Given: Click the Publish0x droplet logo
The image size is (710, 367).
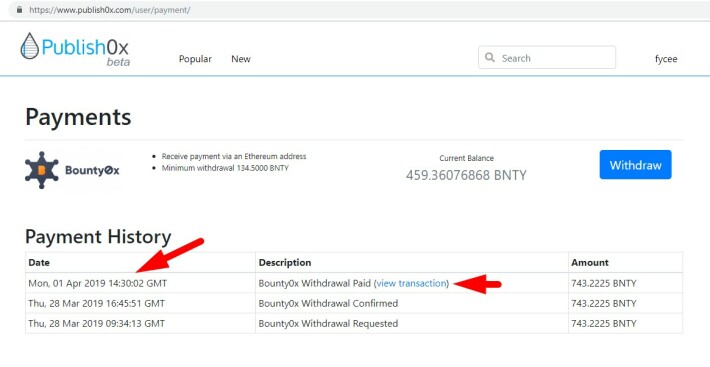Looking at the screenshot, I should pos(30,46).
